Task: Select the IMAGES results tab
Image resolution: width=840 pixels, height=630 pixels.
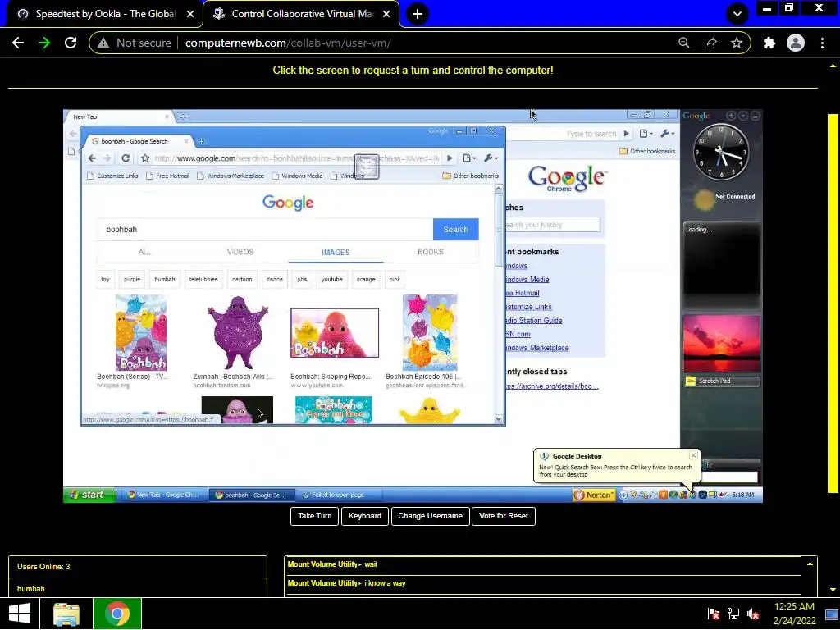Action: [336, 253]
